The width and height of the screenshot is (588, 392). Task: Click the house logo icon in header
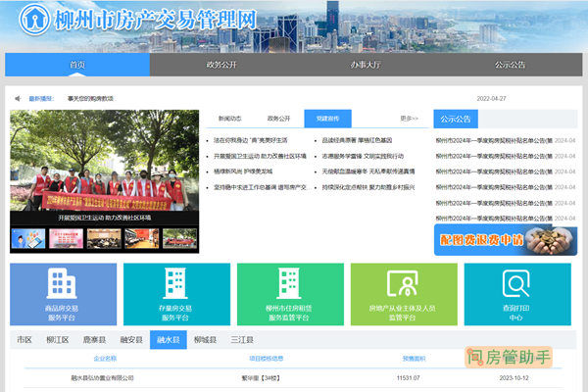coord(34,19)
